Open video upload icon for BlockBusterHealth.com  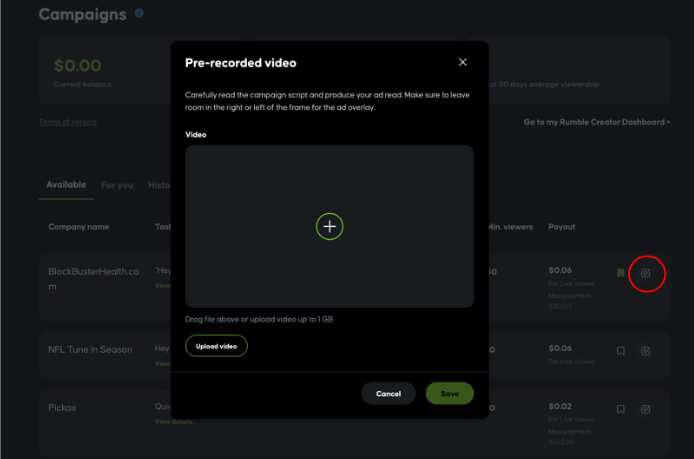point(646,272)
